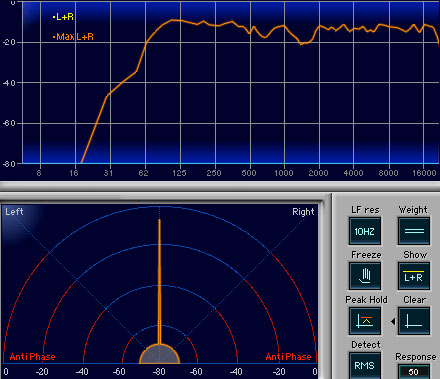This screenshot has height=379, width=440.
Task: Click the Left label on phase meter
Action: point(14,212)
